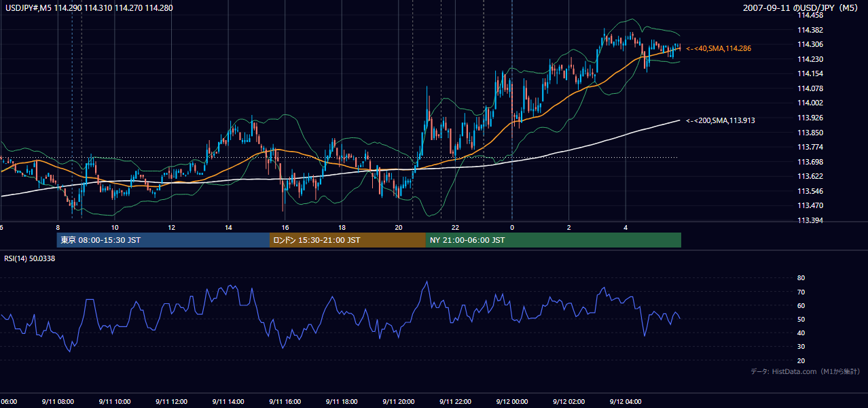Select the Tokyo 08:00-15:30 JST session bar

[163, 240]
